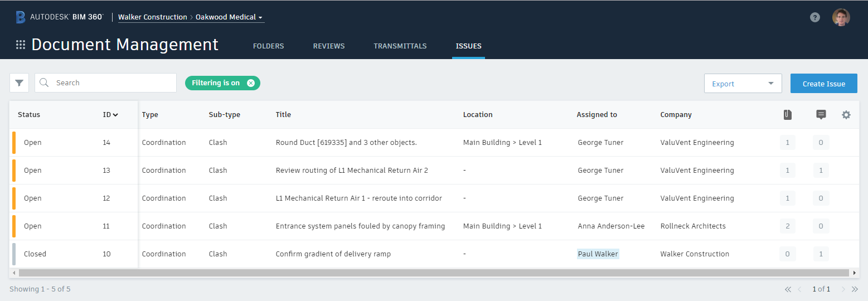Click the Type column header
Screen dimensions: 868x301
click(150, 115)
